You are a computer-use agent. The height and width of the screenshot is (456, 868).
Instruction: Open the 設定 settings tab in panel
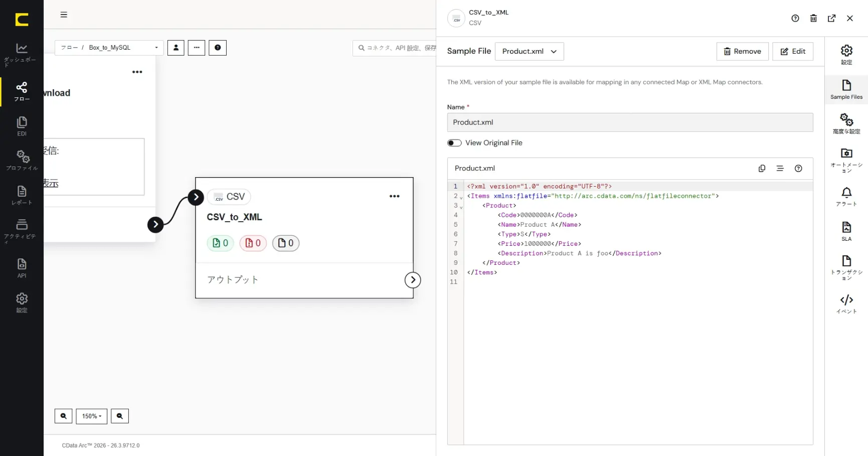846,55
